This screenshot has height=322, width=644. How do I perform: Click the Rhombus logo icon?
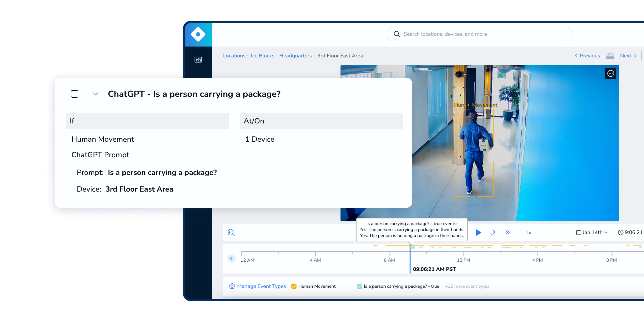pos(198,34)
